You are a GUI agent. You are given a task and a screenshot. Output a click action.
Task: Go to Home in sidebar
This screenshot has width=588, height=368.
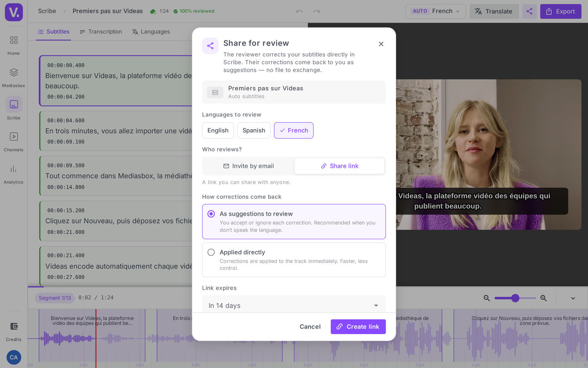[14, 45]
